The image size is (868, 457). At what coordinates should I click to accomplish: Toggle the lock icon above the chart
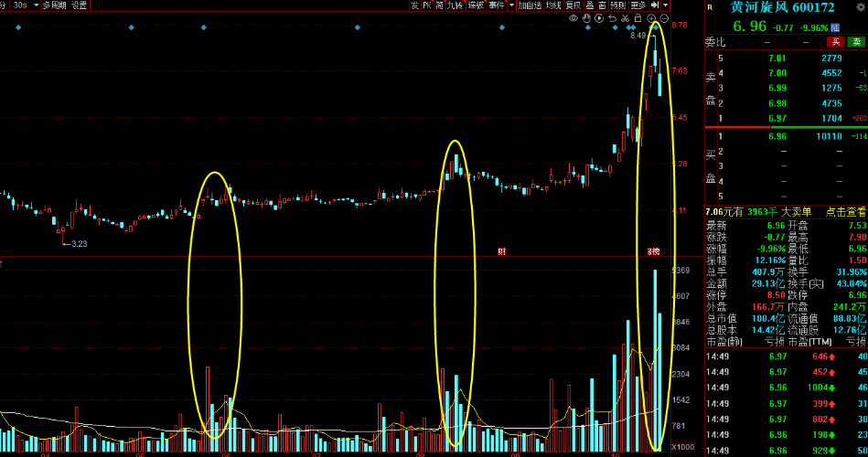(638, 18)
